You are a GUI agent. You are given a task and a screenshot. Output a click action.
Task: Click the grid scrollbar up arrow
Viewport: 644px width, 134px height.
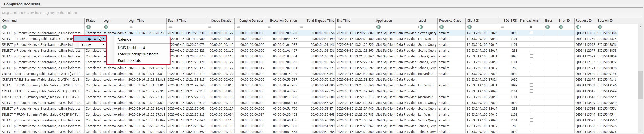[x=640, y=27]
